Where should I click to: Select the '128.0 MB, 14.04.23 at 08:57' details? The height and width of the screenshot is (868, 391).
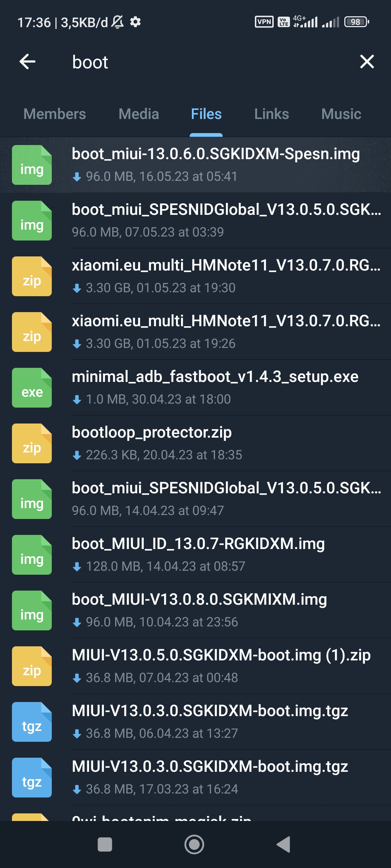[165, 566]
